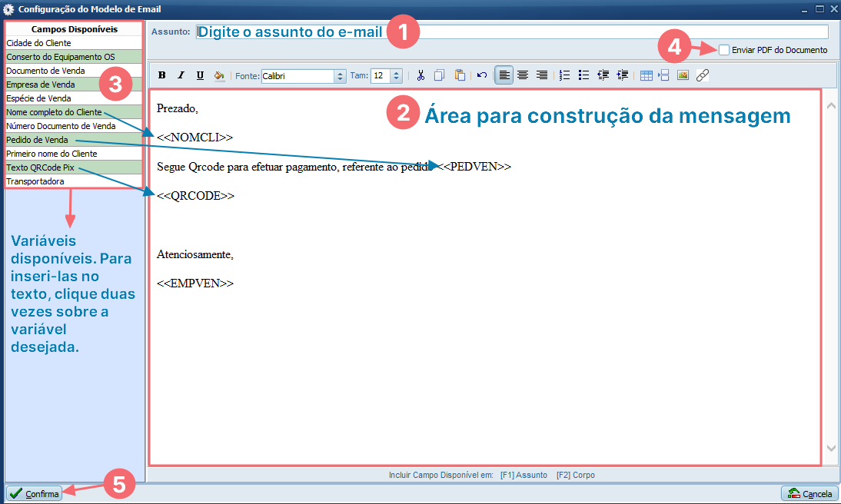Click the [F1] Assunto hint
The image size is (841, 504).
(x=524, y=475)
